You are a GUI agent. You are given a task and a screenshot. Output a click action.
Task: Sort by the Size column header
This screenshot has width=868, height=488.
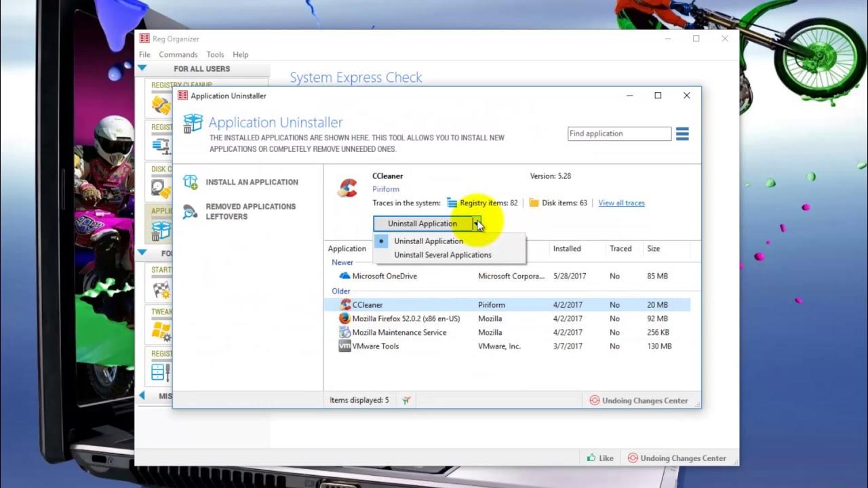coord(654,249)
